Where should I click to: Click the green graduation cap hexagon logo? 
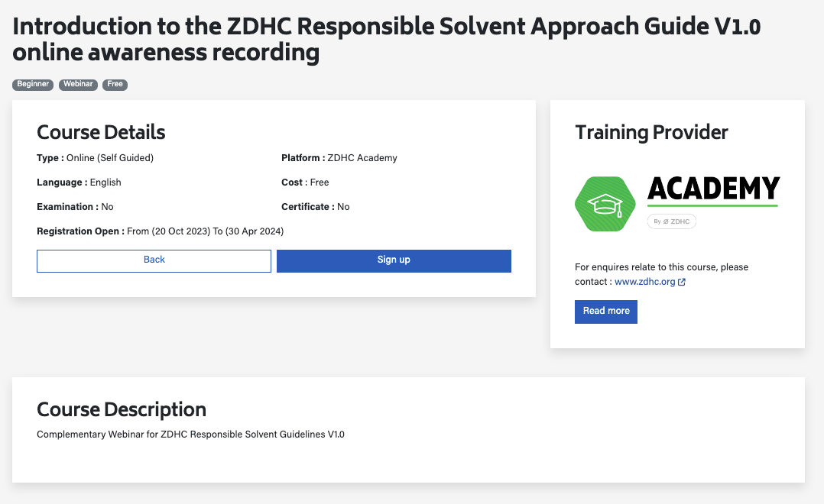[605, 204]
